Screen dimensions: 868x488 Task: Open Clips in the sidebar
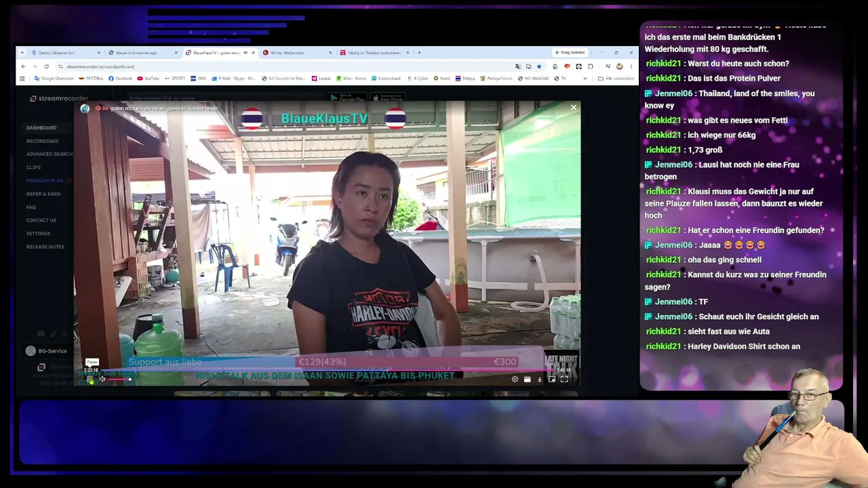pyautogui.click(x=33, y=167)
